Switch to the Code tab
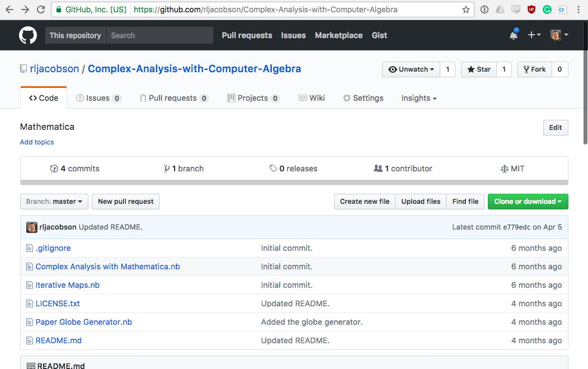This screenshot has height=369, width=588. 44,98
